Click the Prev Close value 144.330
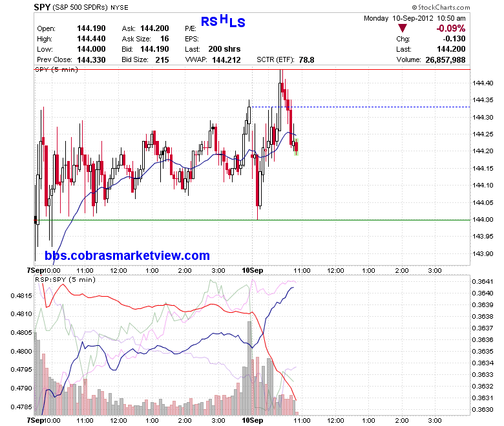The width and height of the screenshot is (504, 426). [91, 59]
